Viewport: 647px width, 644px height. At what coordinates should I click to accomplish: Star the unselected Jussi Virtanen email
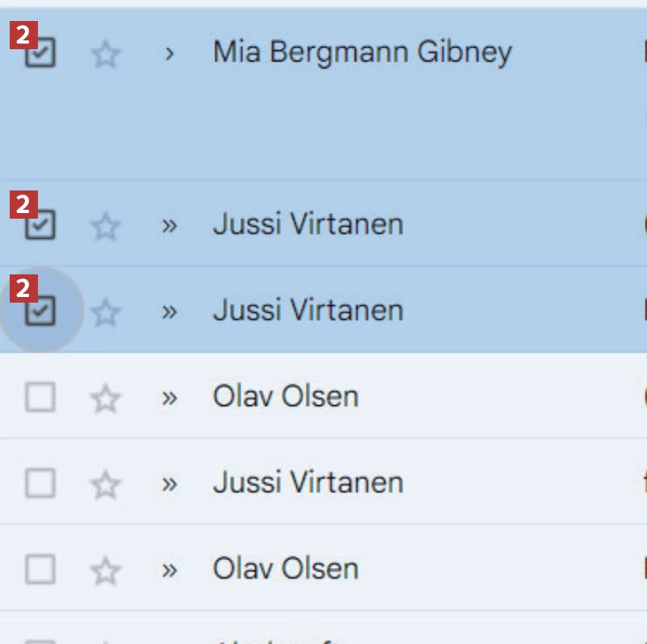pos(105,484)
